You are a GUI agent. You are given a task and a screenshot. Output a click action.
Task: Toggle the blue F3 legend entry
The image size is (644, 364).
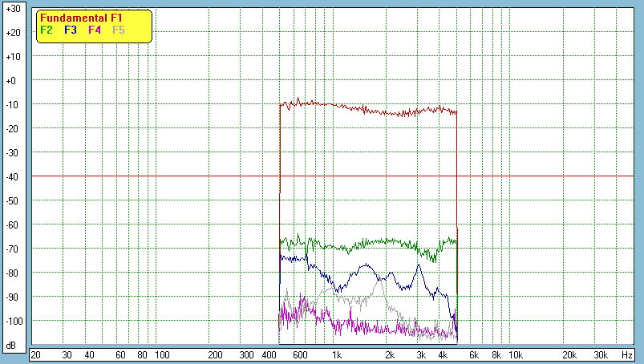71,30
